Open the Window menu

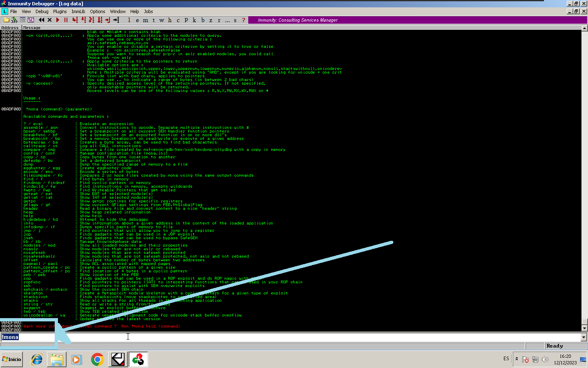coord(118,11)
